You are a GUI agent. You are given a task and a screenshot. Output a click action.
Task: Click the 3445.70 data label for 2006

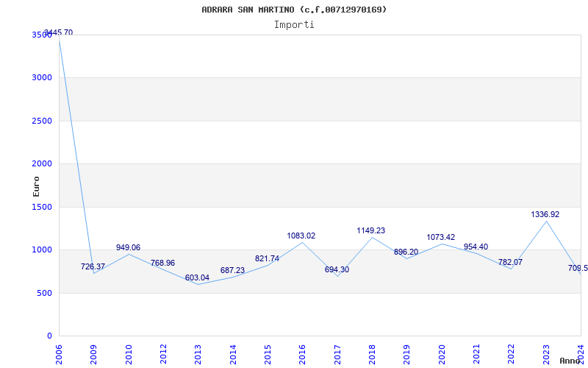point(59,32)
